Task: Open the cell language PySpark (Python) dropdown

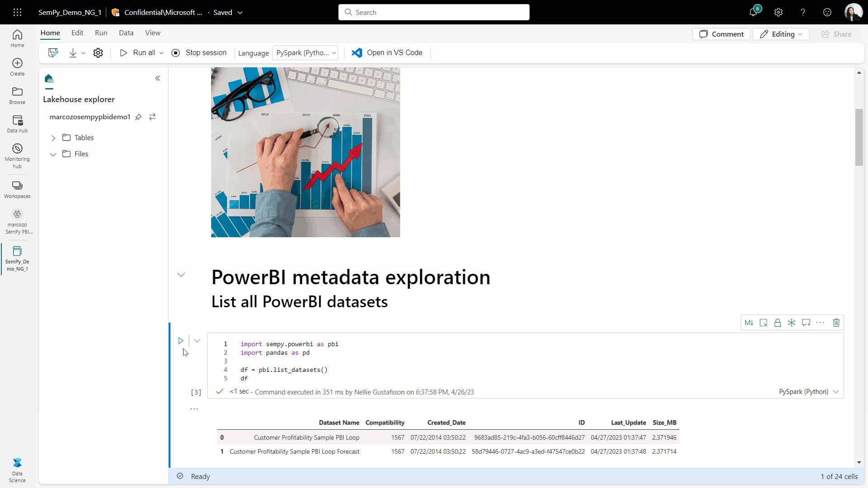Action: pyautogui.click(x=808, y=392)
